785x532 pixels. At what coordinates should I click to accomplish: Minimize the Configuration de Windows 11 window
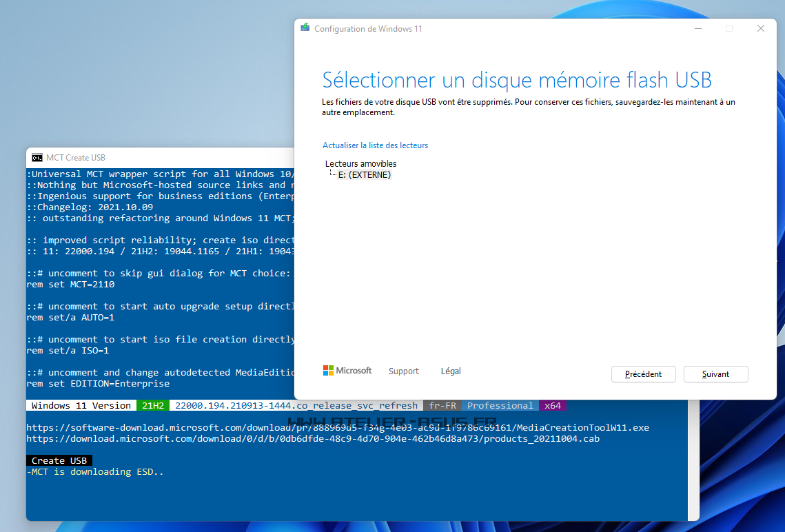[698, 28]
